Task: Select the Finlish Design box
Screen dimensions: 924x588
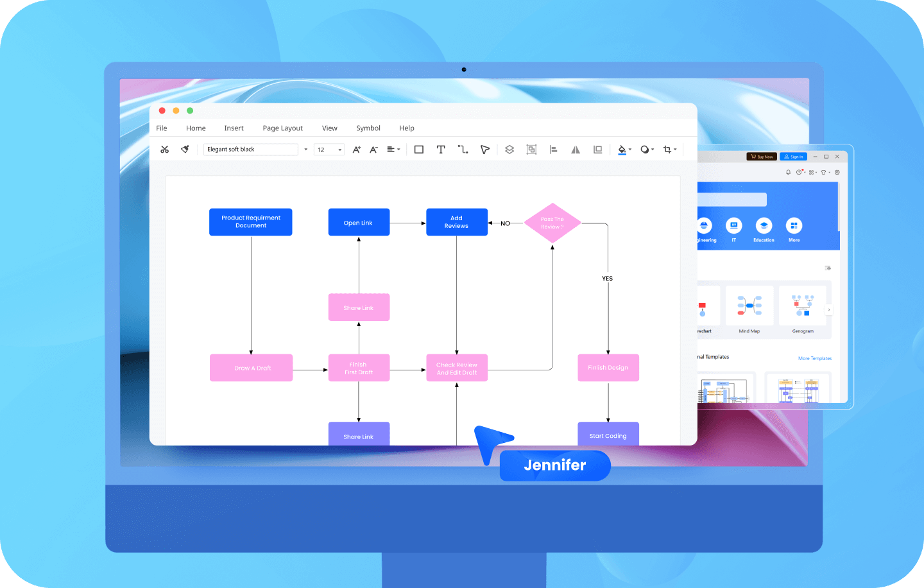Action: coord(608,368)
